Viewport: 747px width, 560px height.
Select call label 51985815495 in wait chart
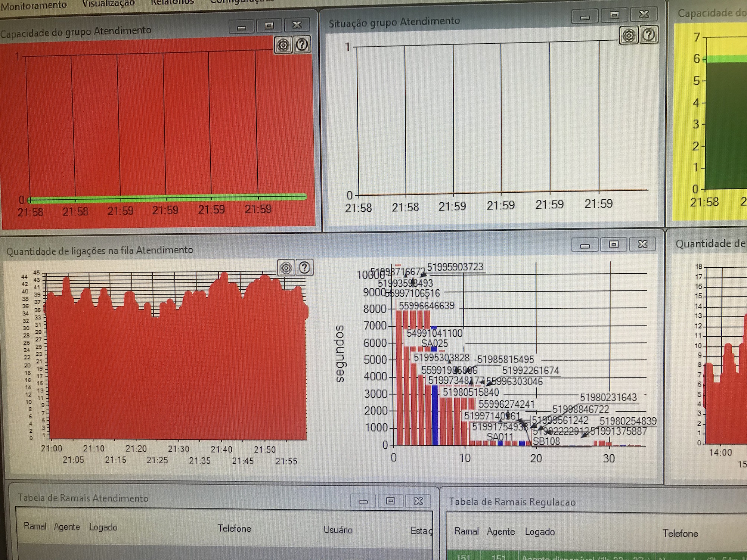pyautogui.click(x=506, y=360)
